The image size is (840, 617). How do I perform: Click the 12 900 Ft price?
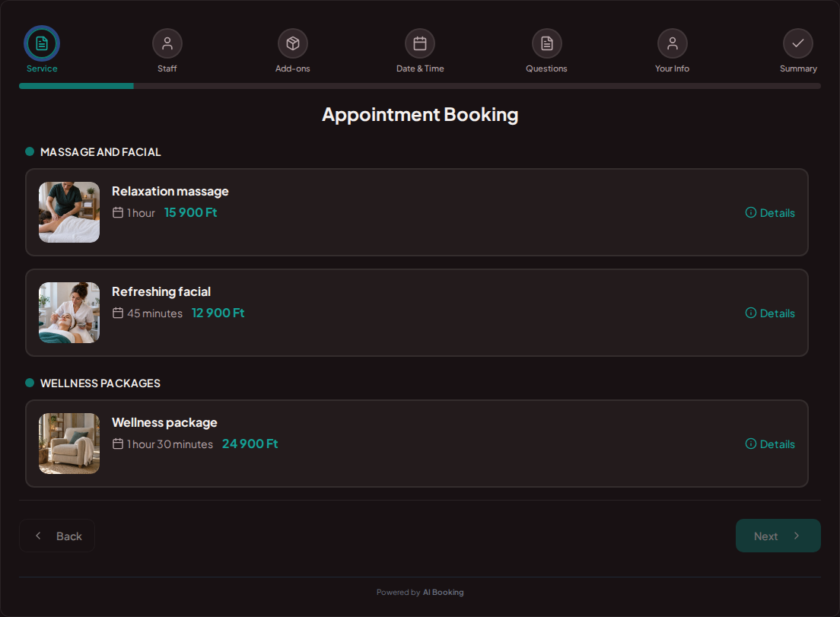pos(218,313)
